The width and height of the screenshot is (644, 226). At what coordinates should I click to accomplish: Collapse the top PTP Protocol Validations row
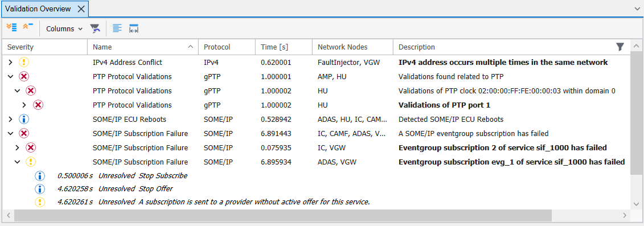point(11,76)
